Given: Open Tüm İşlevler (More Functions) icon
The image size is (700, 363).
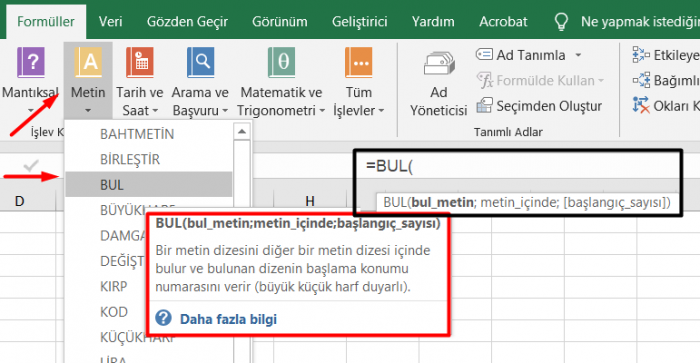Looking at the screenshot, I should [x=358, y=63].
